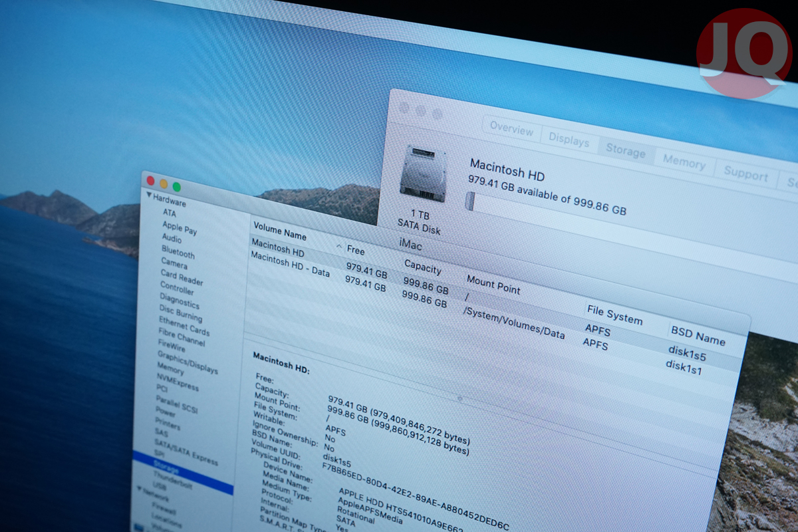Click the sort arrow beside Volume Name column

(x=338, y=247)
